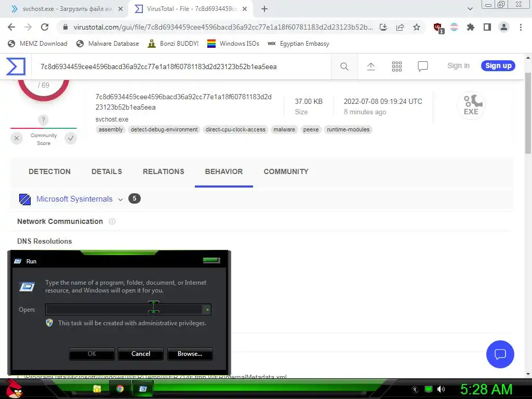The width and height of the screenshot is (532, 399).
Task: Click the install/download page icon in address bar
Action: click(x=383, y=27)
